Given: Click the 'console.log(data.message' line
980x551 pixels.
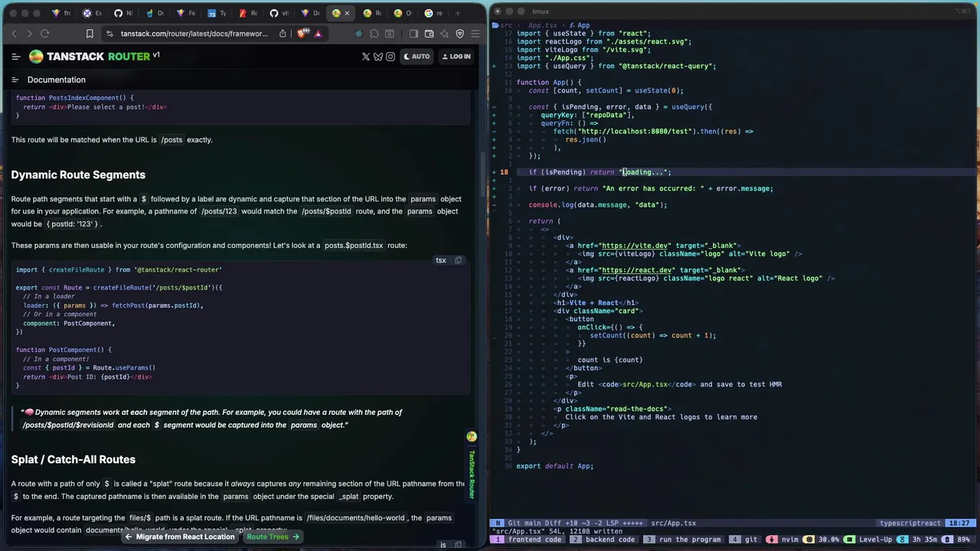Looking at the screenshot, I should pos(597,205).
